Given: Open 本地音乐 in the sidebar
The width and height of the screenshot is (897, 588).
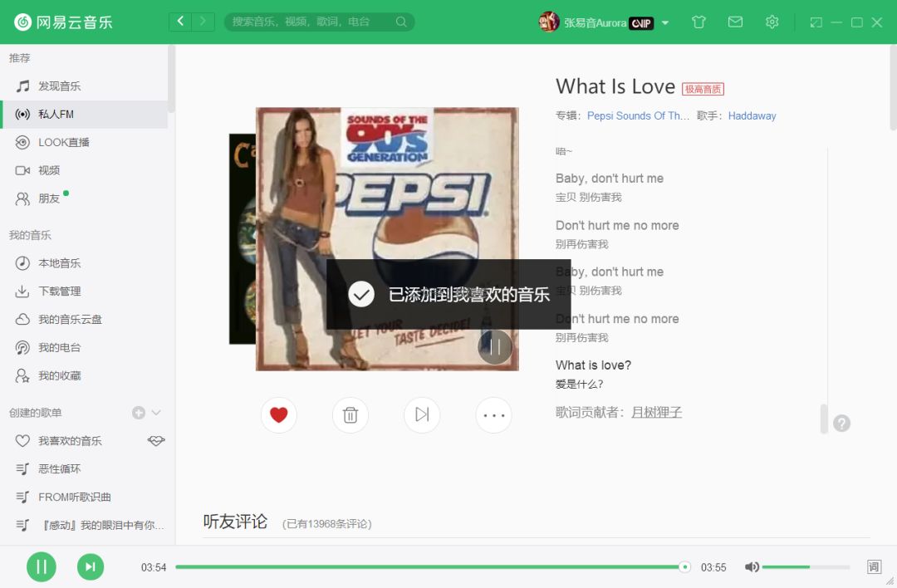Looking at the screenshot, I should 84,262.
